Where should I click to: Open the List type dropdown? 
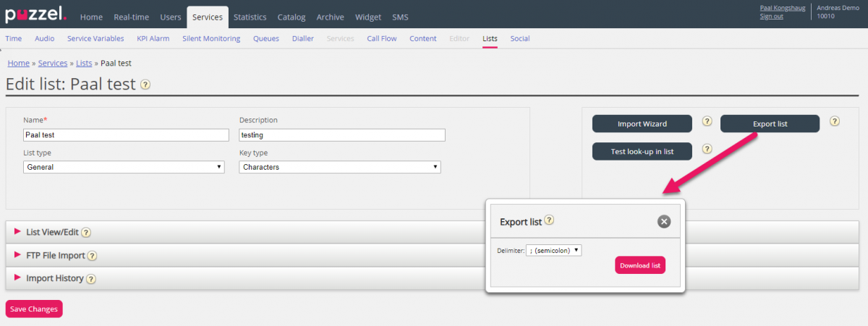coord(124,167)
